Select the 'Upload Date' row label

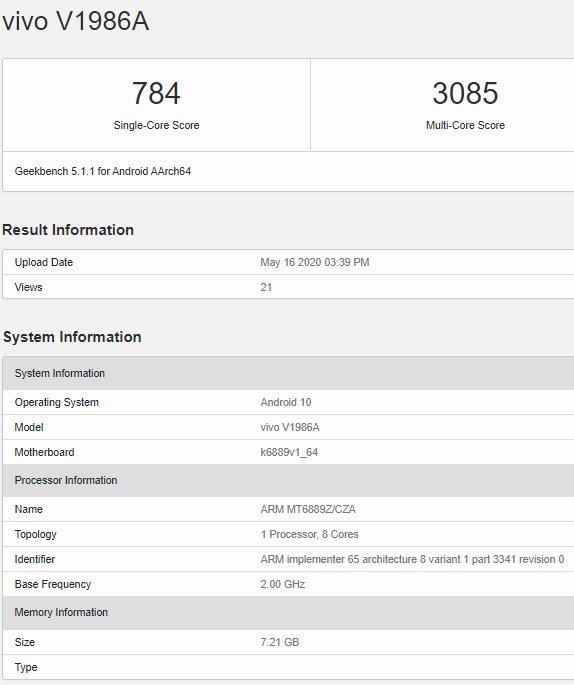[44, 262]
